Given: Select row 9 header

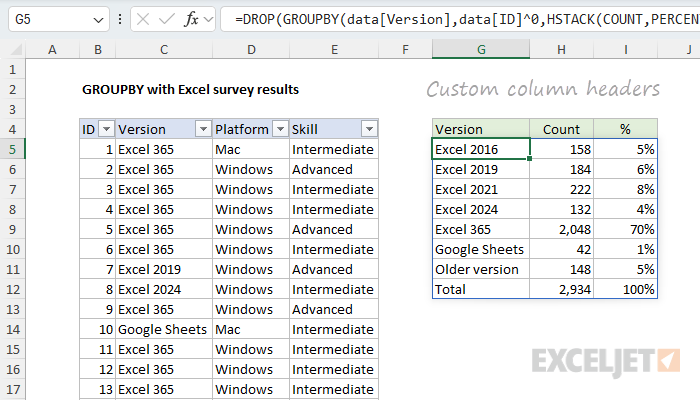Looking at the screenshot, I should (12, 229).
